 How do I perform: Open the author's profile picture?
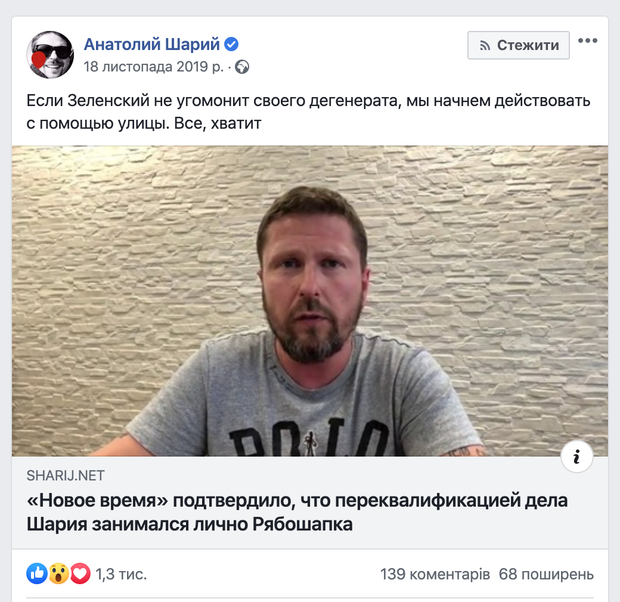tap(50, 55)
